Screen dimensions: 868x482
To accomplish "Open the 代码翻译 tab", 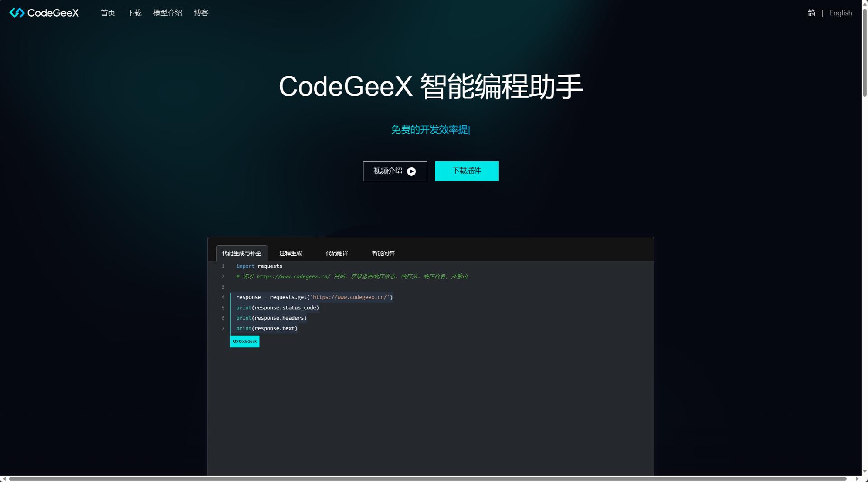I will (337, 253).
